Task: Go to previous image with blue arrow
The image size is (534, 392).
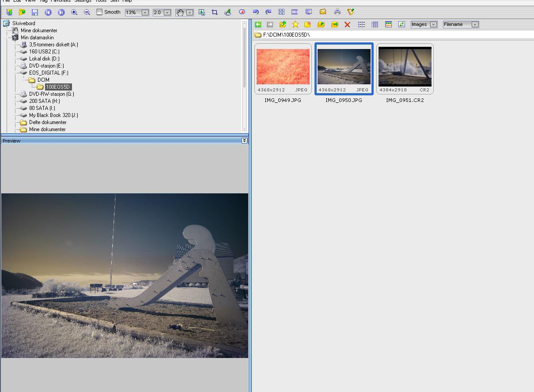Action: coord(48,12)
